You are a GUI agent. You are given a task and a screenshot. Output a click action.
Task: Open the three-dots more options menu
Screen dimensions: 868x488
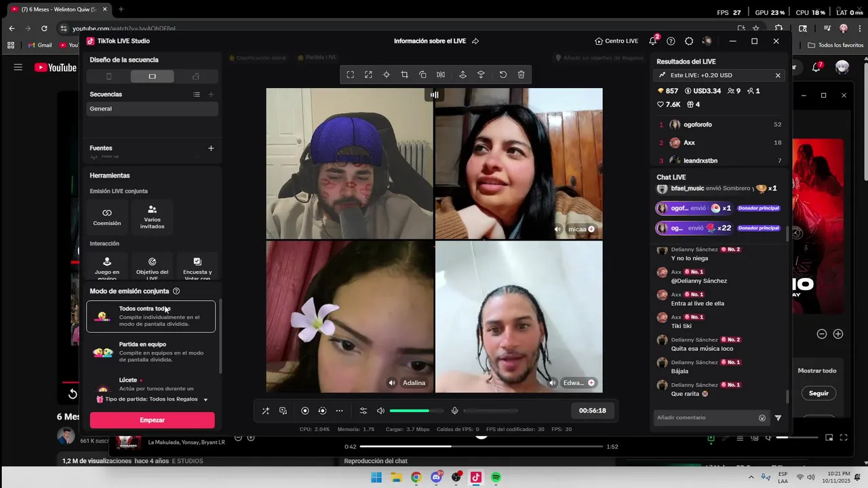(339, 411)
